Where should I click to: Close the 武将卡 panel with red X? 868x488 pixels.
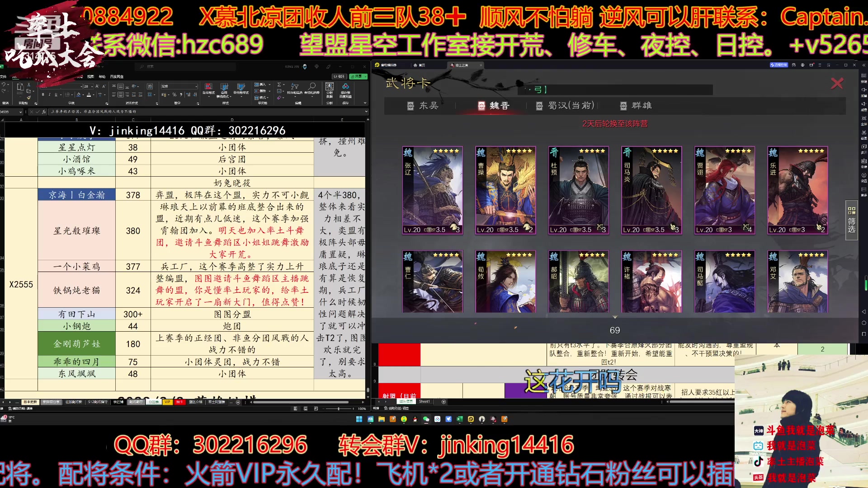[x=837, y=83]
